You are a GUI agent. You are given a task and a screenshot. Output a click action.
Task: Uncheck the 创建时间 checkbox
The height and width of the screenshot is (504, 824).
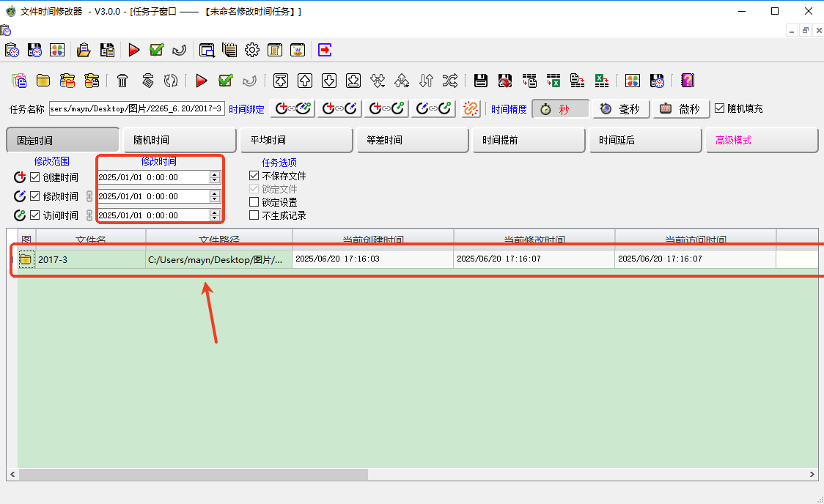pos(35,177)
